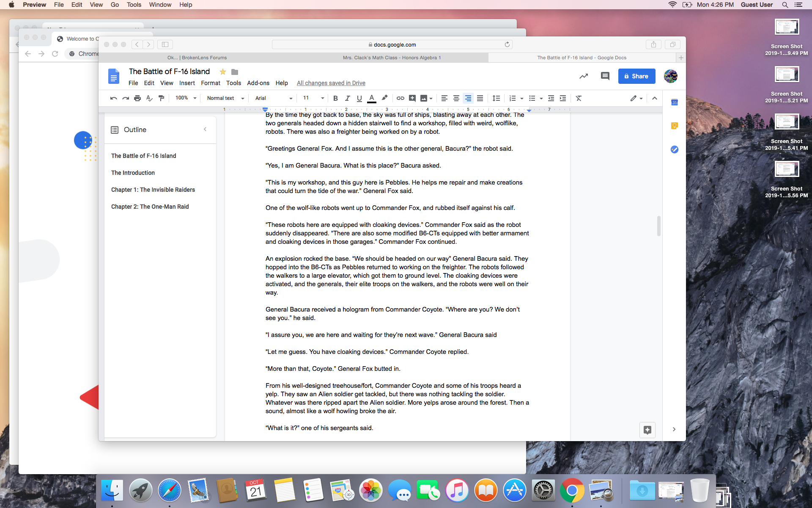
Task: Open line spacing options
Action: pos(496,98)
